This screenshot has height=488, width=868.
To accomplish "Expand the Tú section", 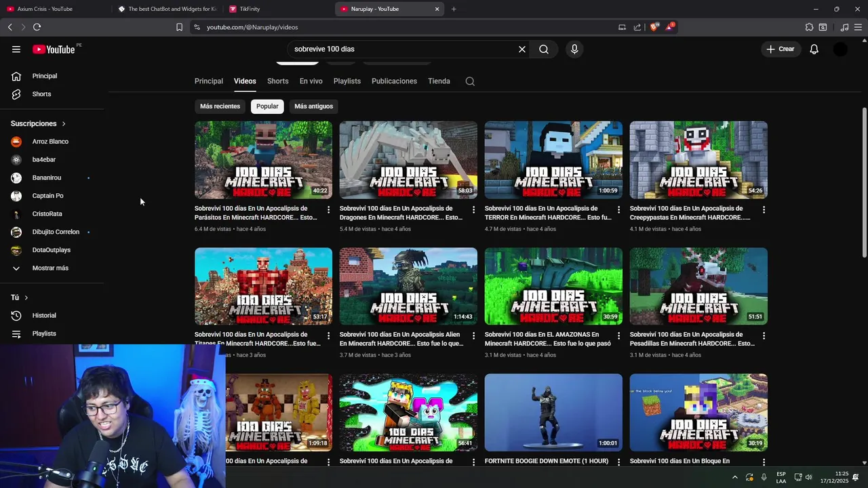I will click(x=20, y=298).
